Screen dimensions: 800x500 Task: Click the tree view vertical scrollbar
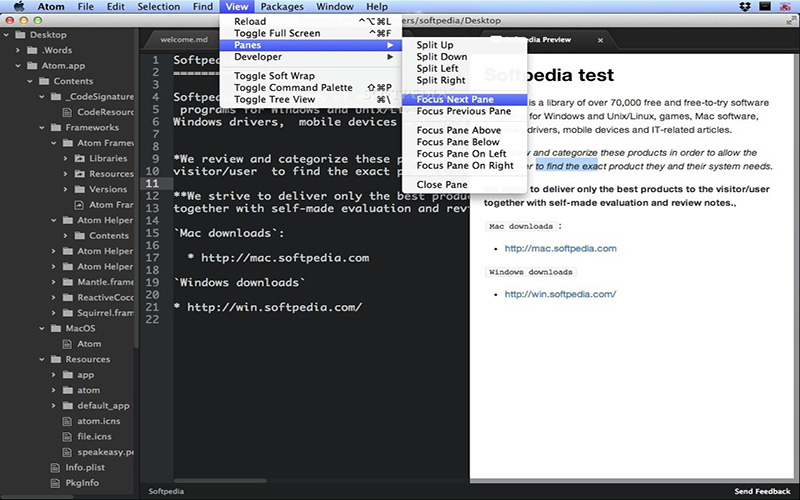click(x=136, y=189)
